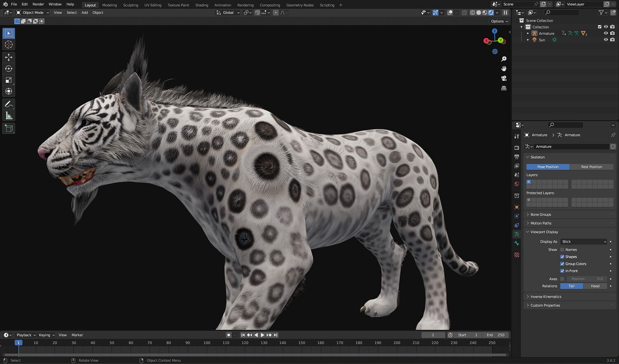Hide the Armature object with its eye icon
The width and height of the screenshot is (619, 364).
(606, 33)
